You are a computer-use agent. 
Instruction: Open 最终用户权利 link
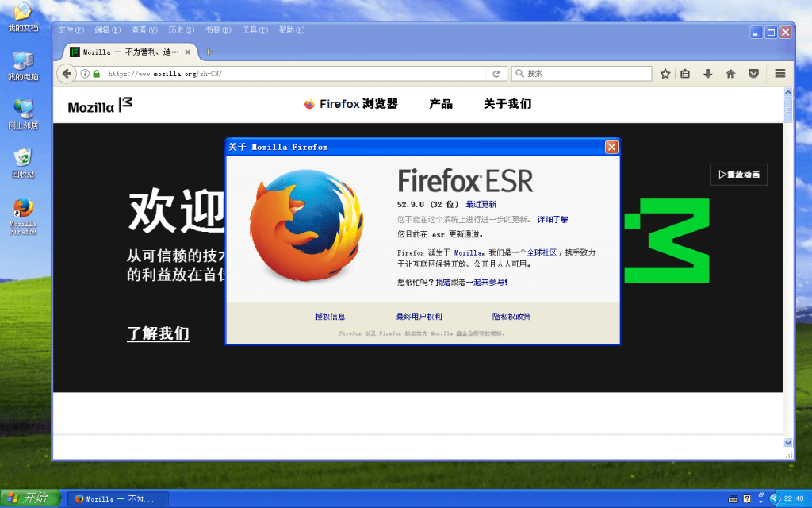click(x=419, y=317)
